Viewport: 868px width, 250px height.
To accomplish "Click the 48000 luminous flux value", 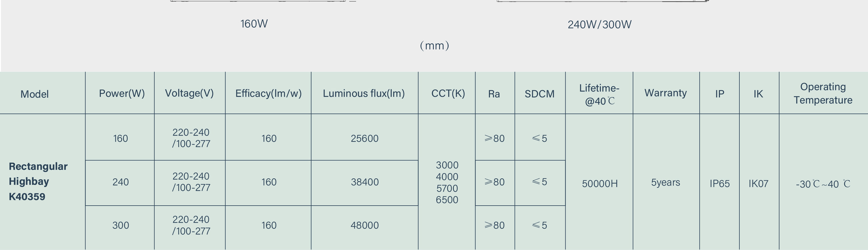I will click(365, 225).
